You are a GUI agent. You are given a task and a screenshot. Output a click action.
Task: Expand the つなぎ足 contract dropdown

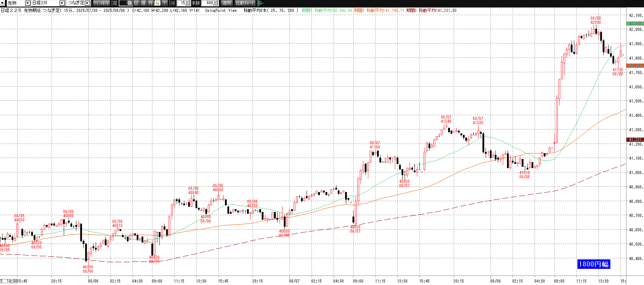pos(87,3)
